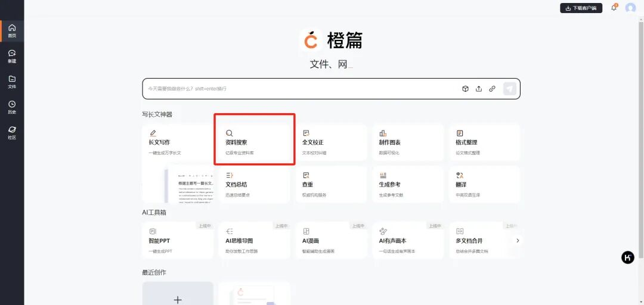Screen dimensions: 644x305
Task: Click the link icon in input box
Action: (x=492, y=89)
